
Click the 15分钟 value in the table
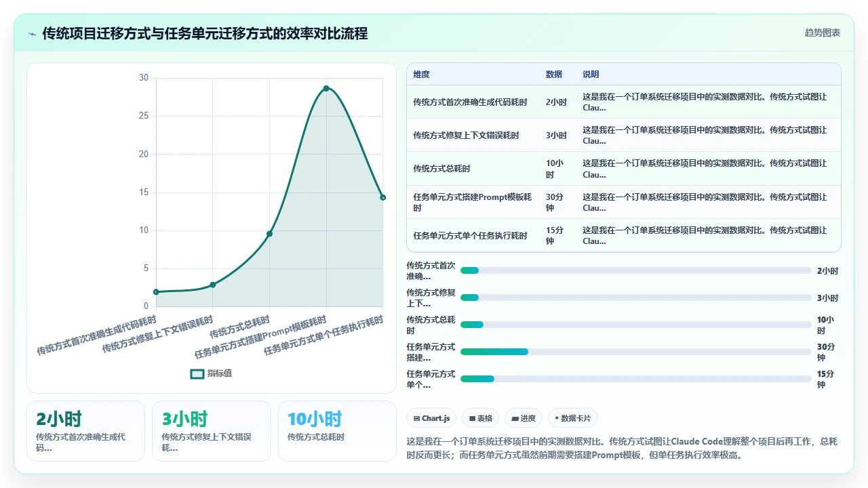coord(555,236)
